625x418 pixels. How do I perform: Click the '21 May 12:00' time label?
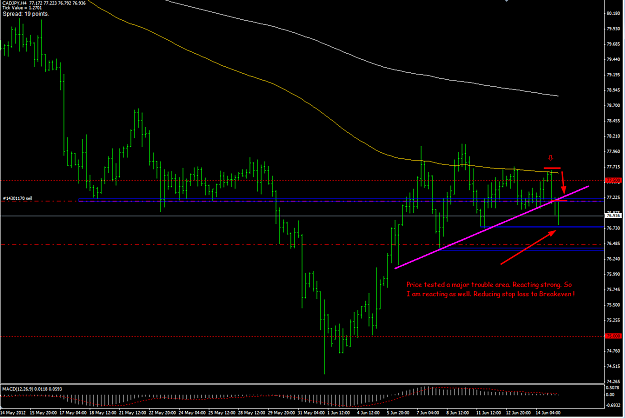pyautogui.click(x=132, y=412)
